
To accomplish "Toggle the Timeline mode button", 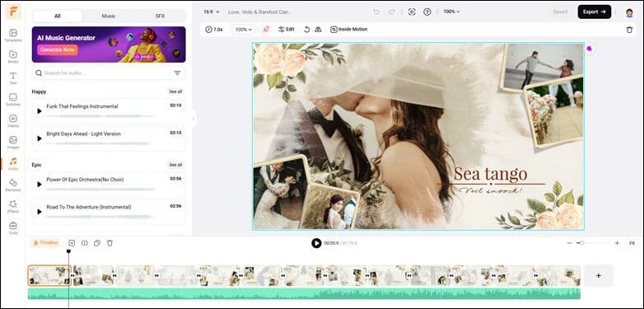I will click(46, 243).
